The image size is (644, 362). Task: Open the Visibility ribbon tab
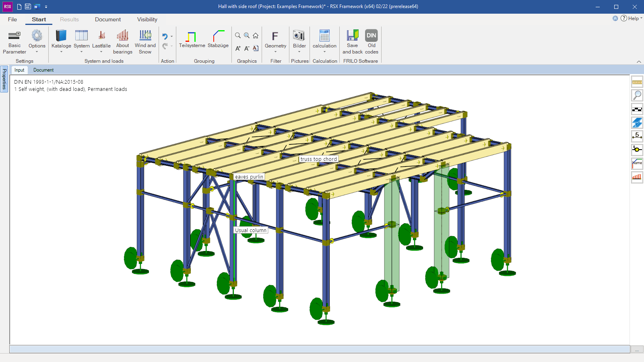[147, 19]
